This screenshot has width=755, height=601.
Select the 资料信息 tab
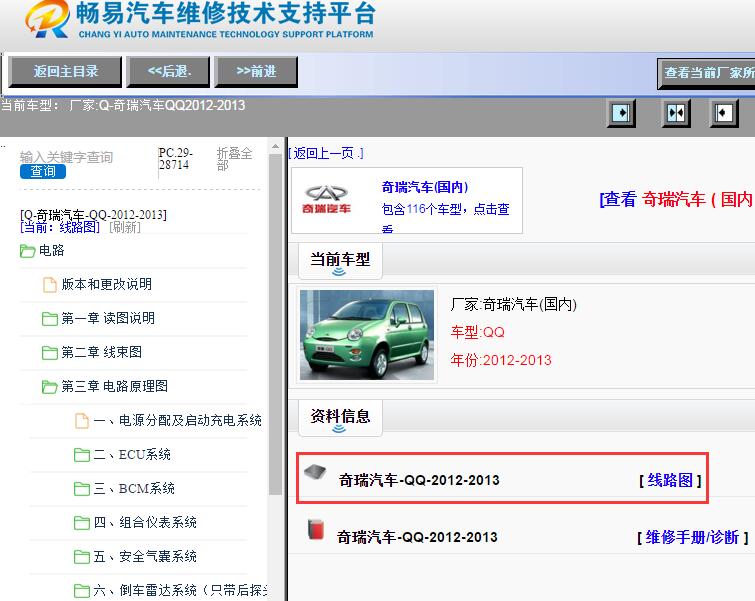coord(340,417)
